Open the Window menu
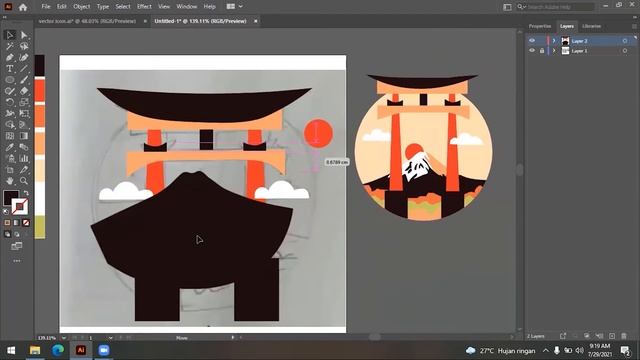This screenshot has height=360, width=640. click(x=187, y=7)
